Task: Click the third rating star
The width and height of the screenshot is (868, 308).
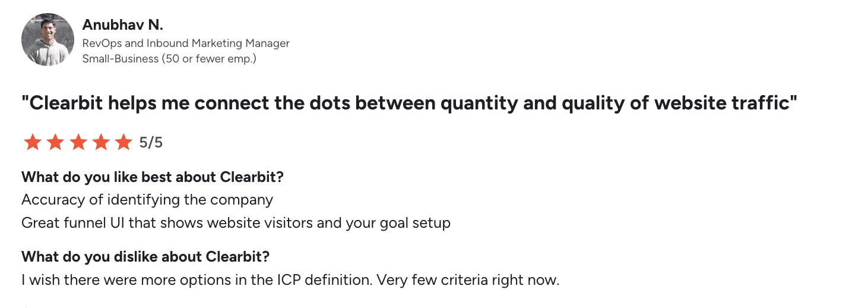Action: pyautogui.click(x=77, y=143)
